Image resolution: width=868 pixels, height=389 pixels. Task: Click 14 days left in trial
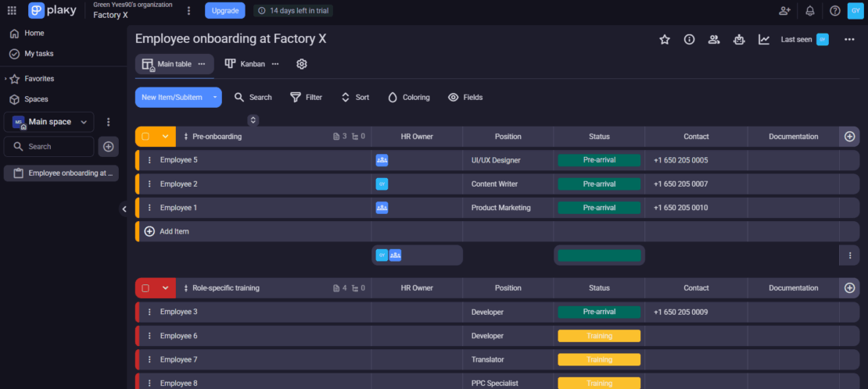[293, 10]
